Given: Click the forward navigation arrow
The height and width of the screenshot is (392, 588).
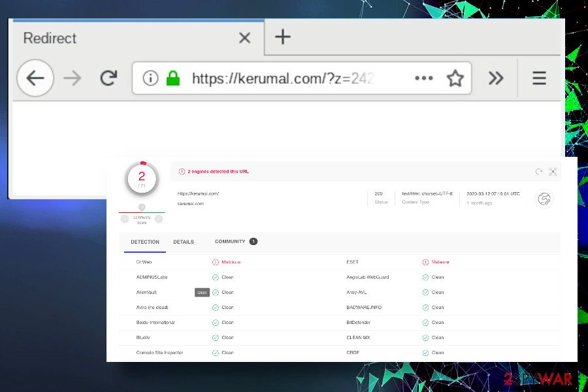Looking at the screenshot, I should click(x=72, y=78).
